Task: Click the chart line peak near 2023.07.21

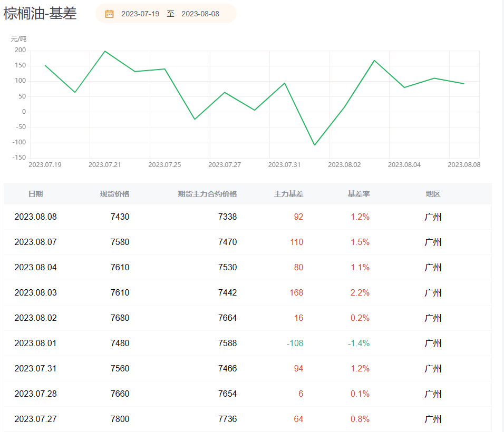Action: click(x=105, y=51)
